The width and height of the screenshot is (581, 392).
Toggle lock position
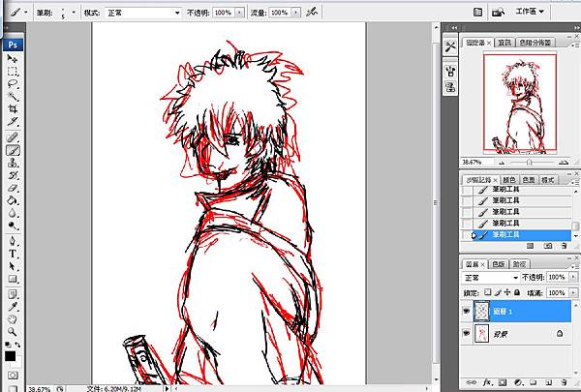click(x=507, y=292)
